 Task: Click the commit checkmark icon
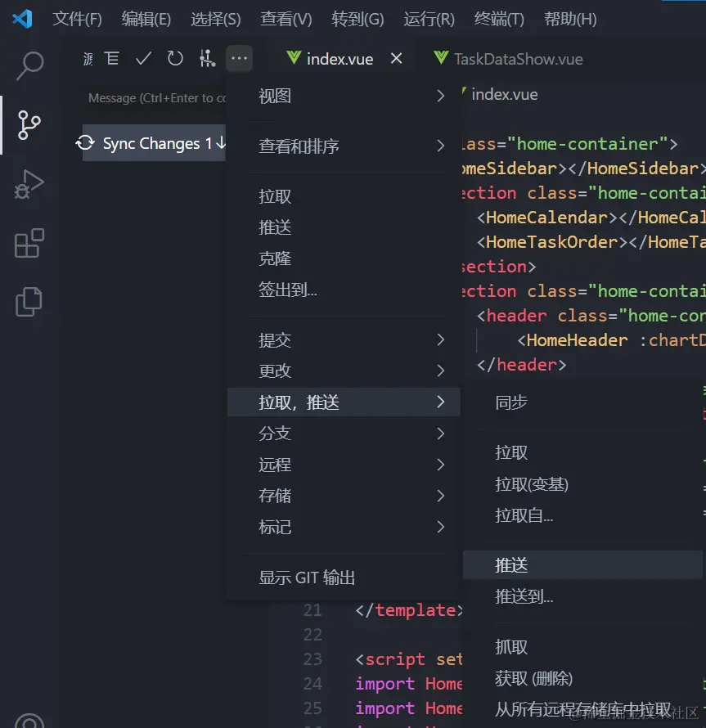tap(143, 59)
